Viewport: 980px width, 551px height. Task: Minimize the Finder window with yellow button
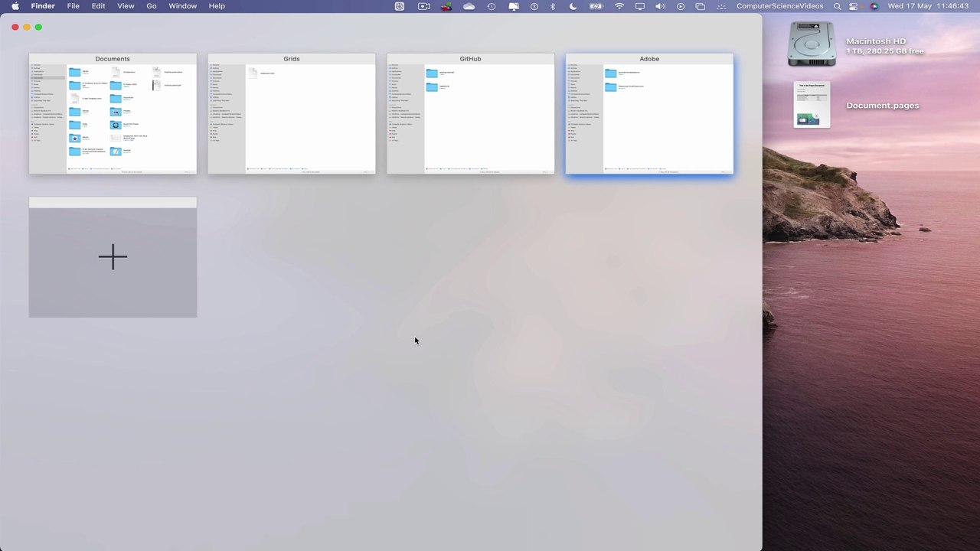[27, 27]
